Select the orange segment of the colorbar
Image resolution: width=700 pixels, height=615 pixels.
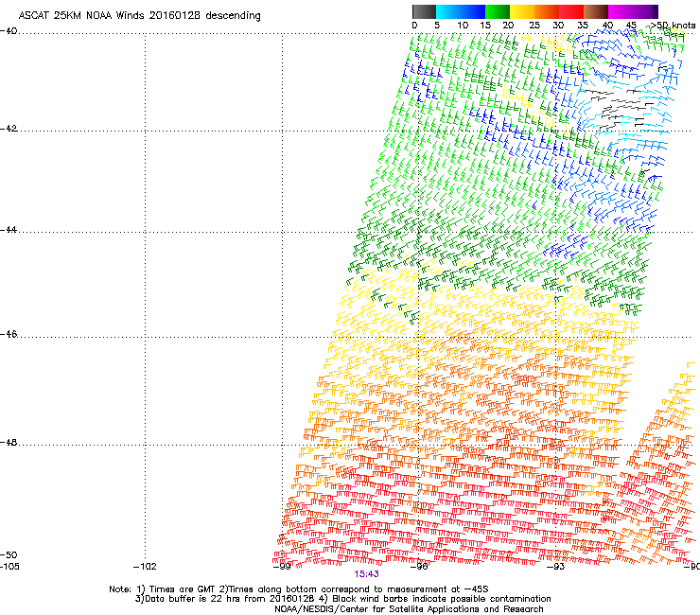point(547,11)
